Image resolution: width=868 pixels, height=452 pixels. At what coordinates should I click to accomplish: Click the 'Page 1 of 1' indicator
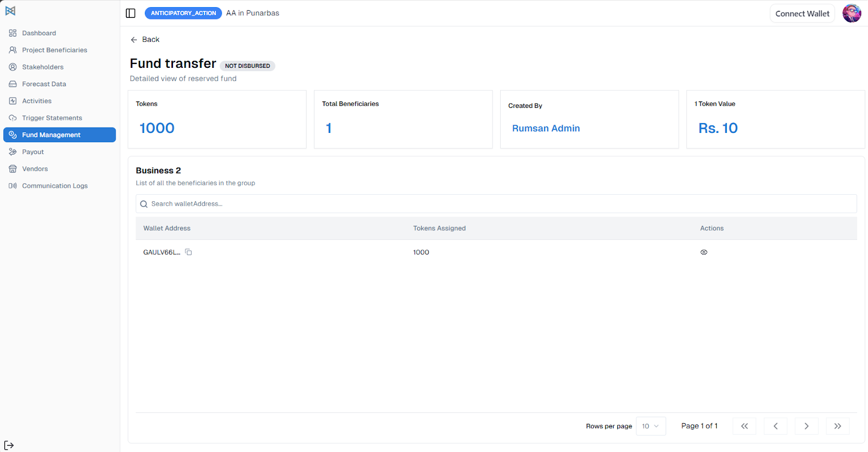click(699, 426)
